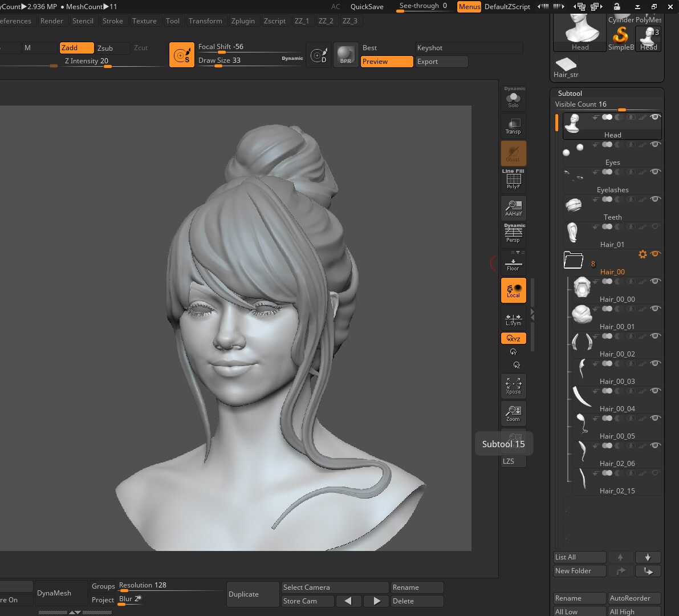679x616 pixels.
Task: Toggle Zadd sculpting mode
Action: (76, 48)
